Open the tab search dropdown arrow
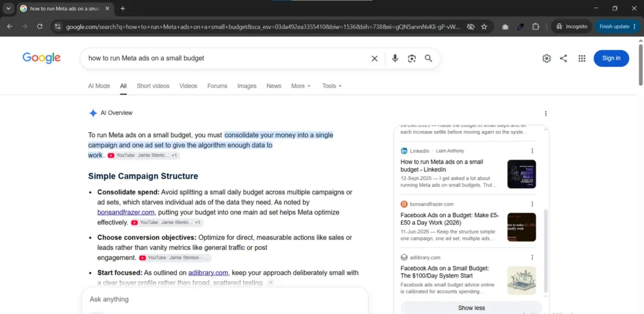644x314 pixels. pos(8,8)
